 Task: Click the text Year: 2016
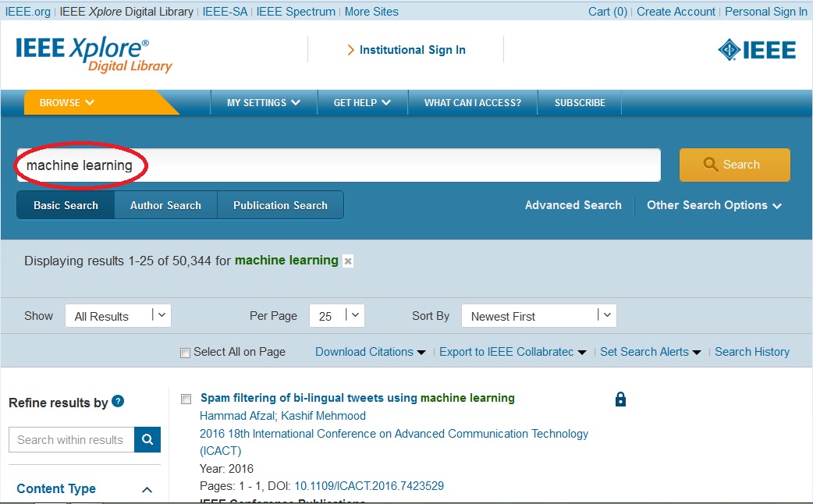tap(226, 469)
